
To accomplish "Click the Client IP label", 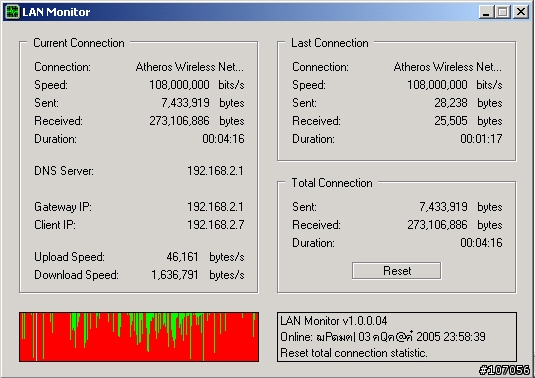I will coord(55,225).
